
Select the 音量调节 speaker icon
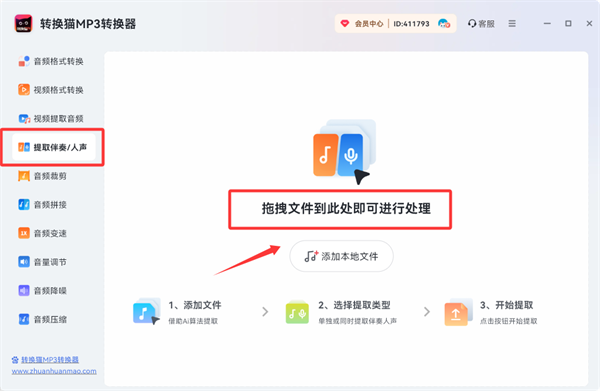[x=24, y=262]
